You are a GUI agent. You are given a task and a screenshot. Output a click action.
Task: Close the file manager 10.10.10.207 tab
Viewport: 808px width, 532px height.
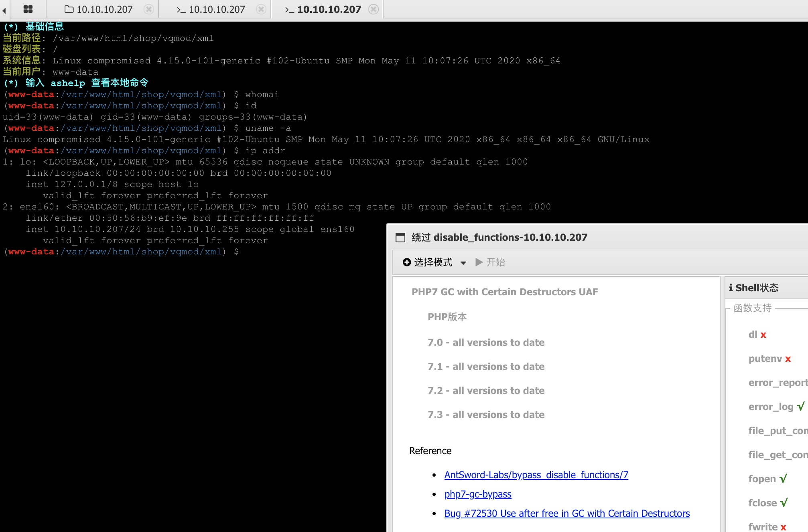point(149,9)
